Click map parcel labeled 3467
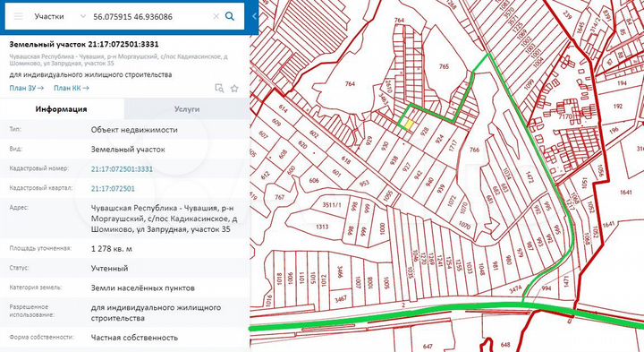 340,299
